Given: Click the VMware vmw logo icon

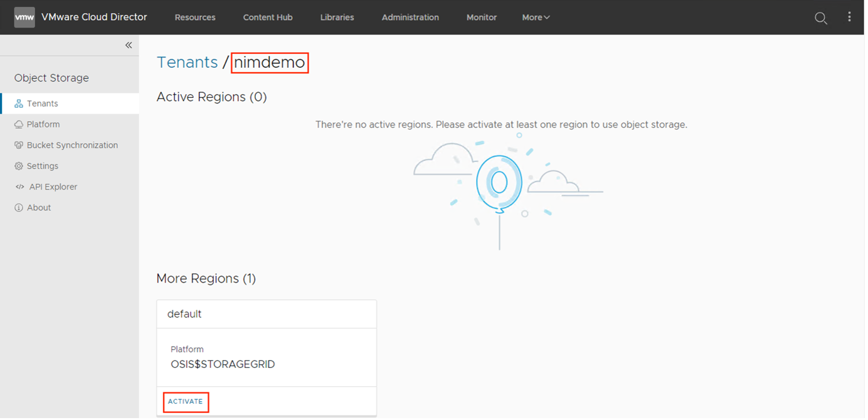Looking at the screenshot, I should [24, 17].
